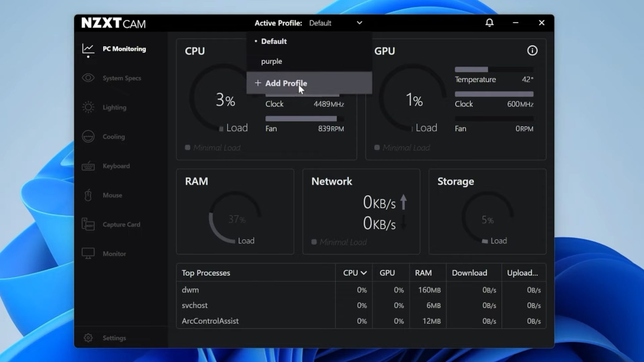Sort processes by CPU column chevron
The width and height of the screenshot is (644, 362).
click(364, 273)
